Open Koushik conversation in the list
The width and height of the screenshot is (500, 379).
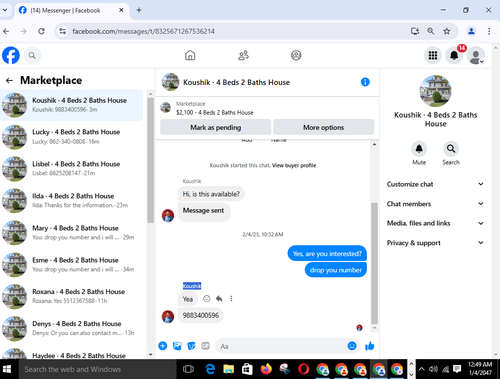pos(72,105)
